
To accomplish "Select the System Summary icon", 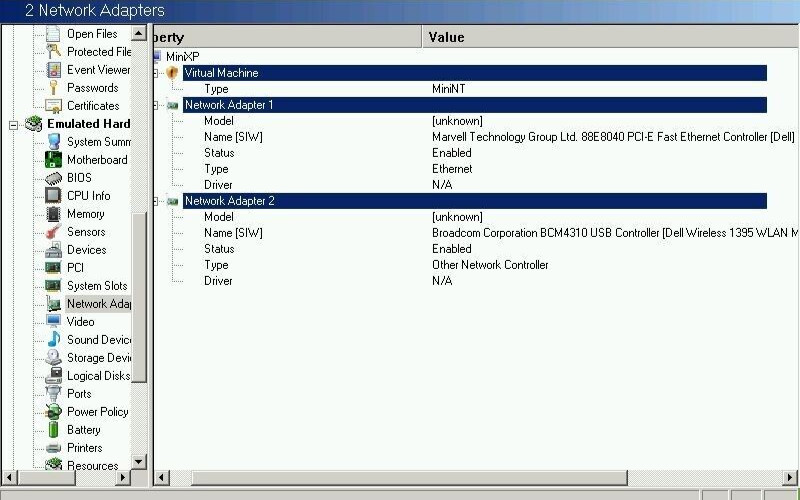I will click(53, 142).
